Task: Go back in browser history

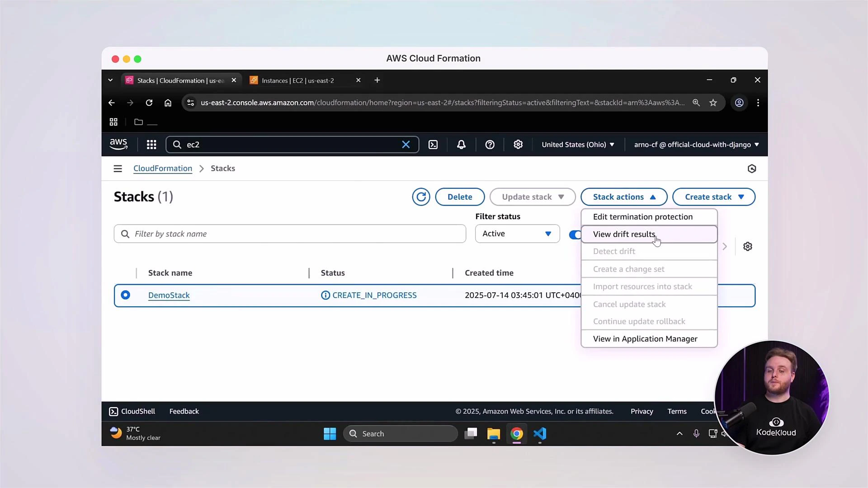Action: click(111, 103)
